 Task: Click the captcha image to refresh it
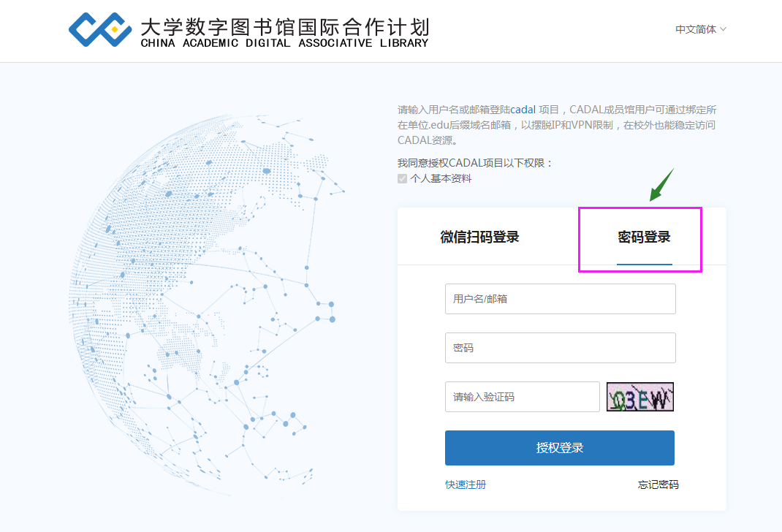point(639,397)
